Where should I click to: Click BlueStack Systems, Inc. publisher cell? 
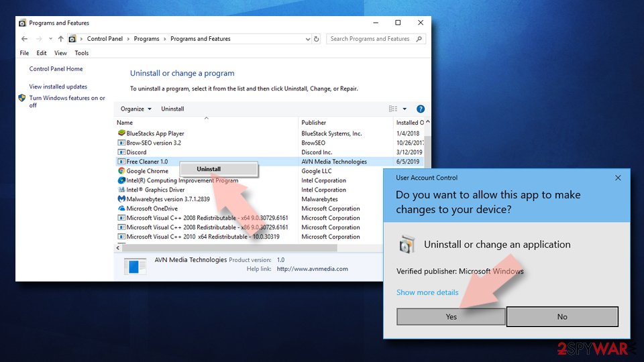click(331, 133)
